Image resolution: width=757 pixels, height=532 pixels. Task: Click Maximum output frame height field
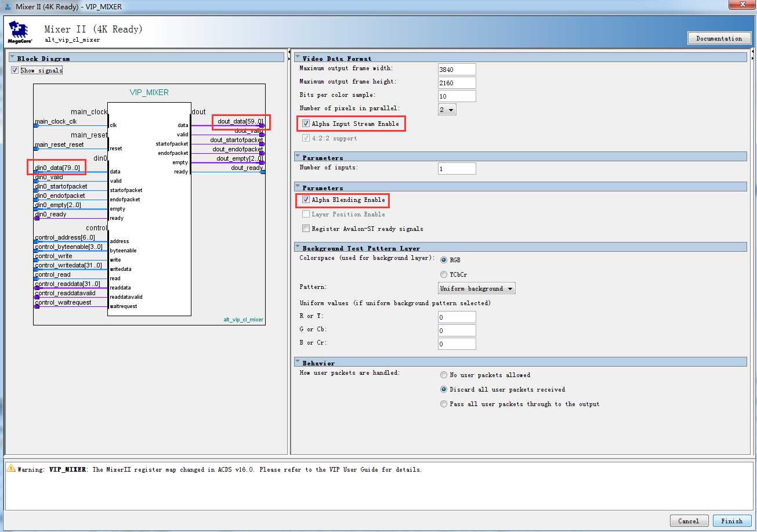pos(457,82)
